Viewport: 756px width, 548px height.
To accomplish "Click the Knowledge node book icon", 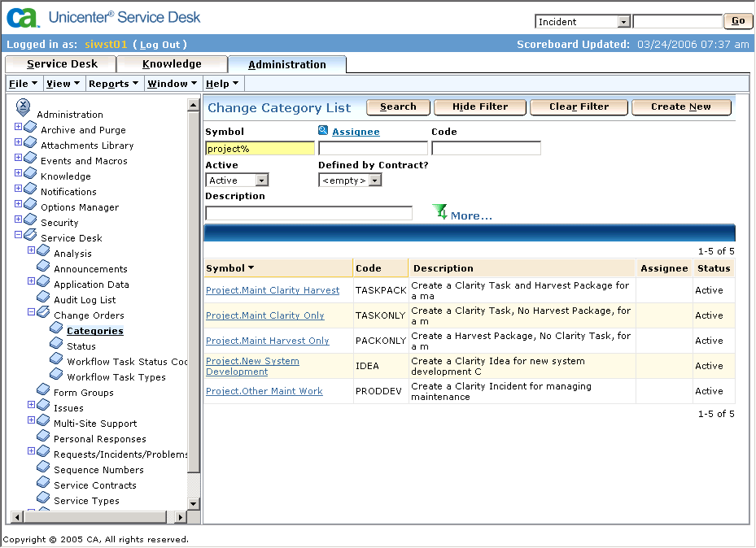I will pos(30,175).
